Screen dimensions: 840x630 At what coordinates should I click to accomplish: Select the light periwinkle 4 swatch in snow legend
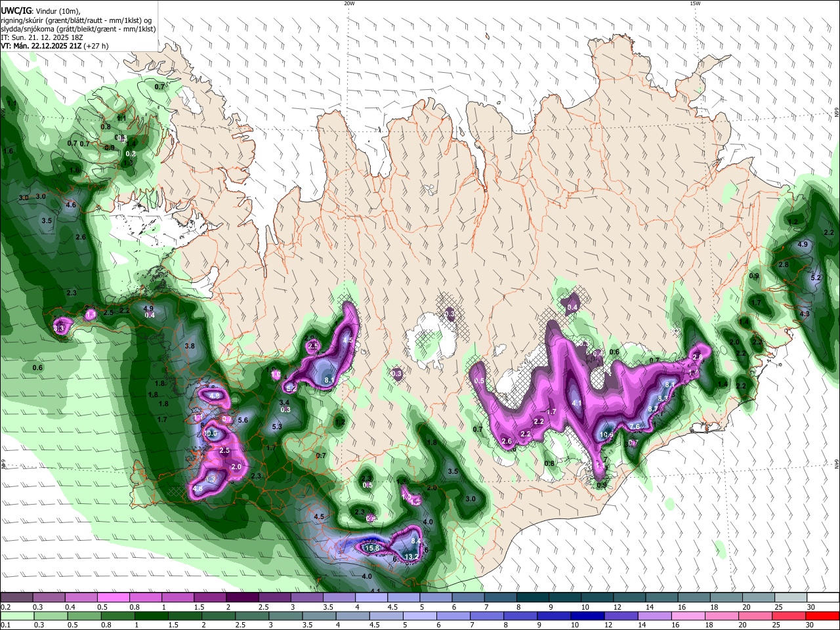[371, 598]
